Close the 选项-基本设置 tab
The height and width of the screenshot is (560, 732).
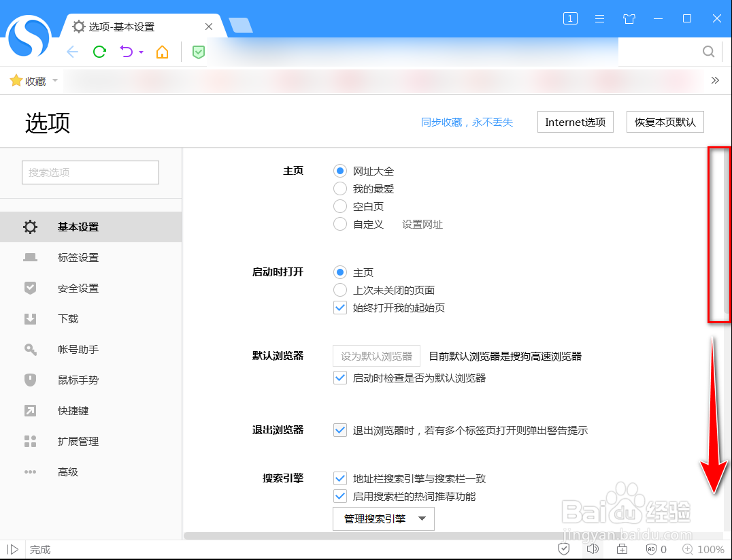pyautogui.click(x=209, y=27)
